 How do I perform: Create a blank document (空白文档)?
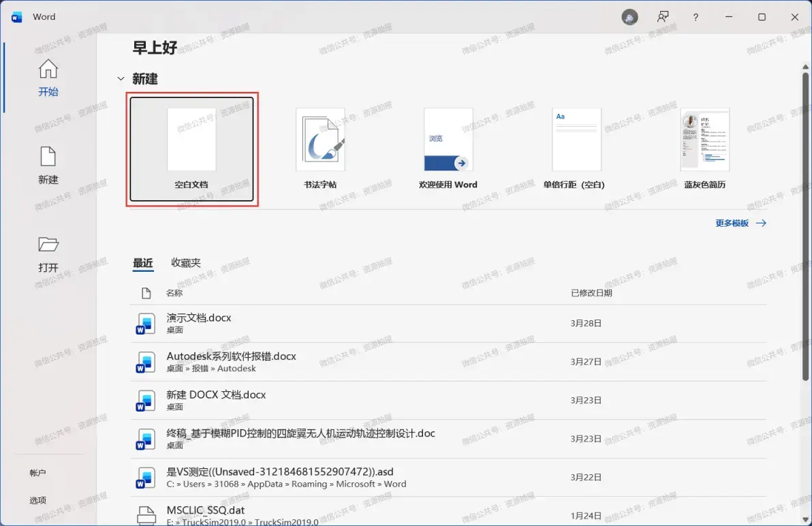(191, 149)
